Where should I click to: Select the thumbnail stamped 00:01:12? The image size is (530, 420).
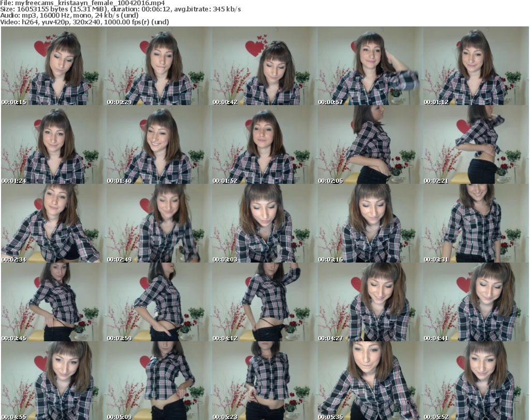pyautogui.click(x=476, y=66)
